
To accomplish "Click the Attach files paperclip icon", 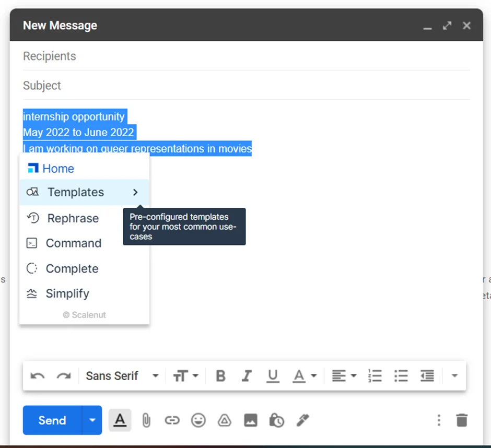I will (x=146, y=420).
